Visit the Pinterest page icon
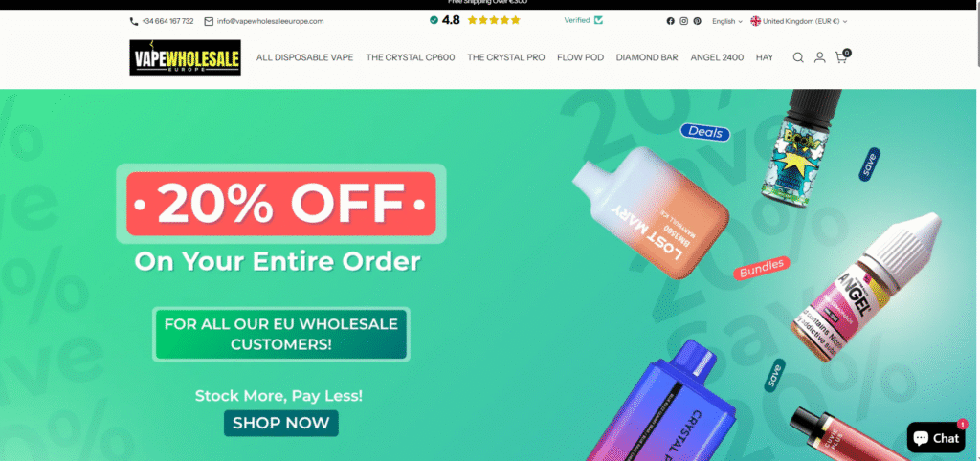 pos(697,21)
